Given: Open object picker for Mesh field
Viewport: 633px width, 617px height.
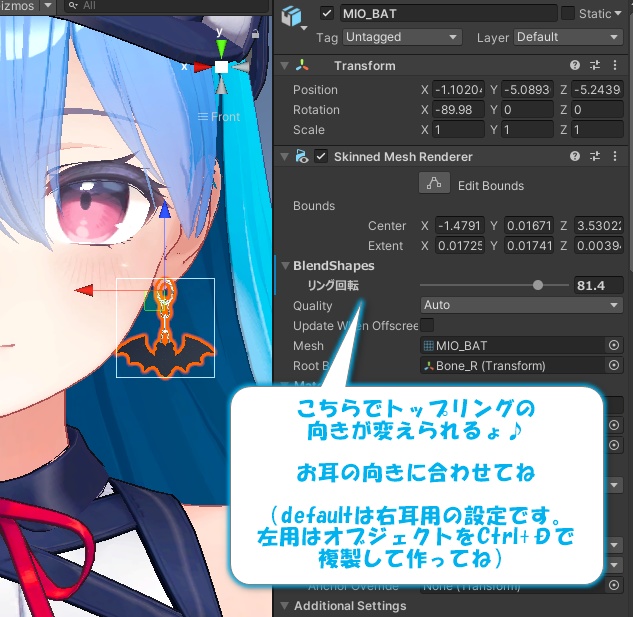Looking at the screenshot, I should (614, 345).
